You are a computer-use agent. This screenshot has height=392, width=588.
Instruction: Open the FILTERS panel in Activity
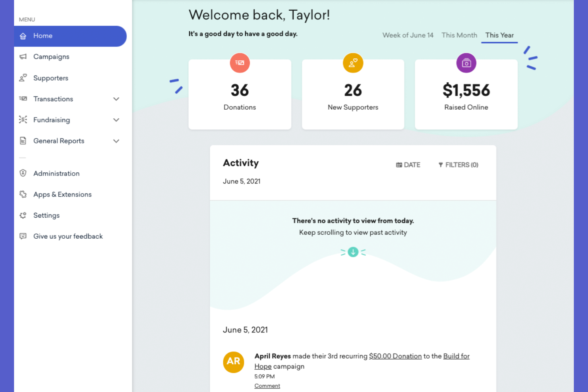coord(458,164)
